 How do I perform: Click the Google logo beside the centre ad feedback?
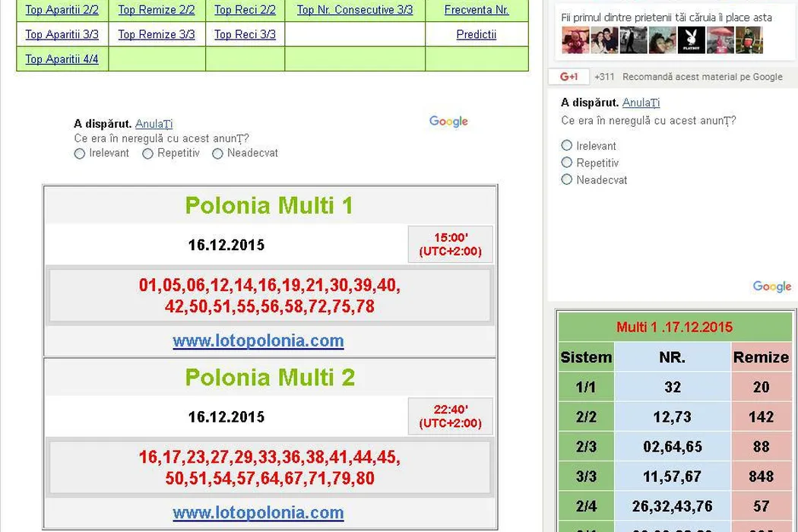[448, 122]
